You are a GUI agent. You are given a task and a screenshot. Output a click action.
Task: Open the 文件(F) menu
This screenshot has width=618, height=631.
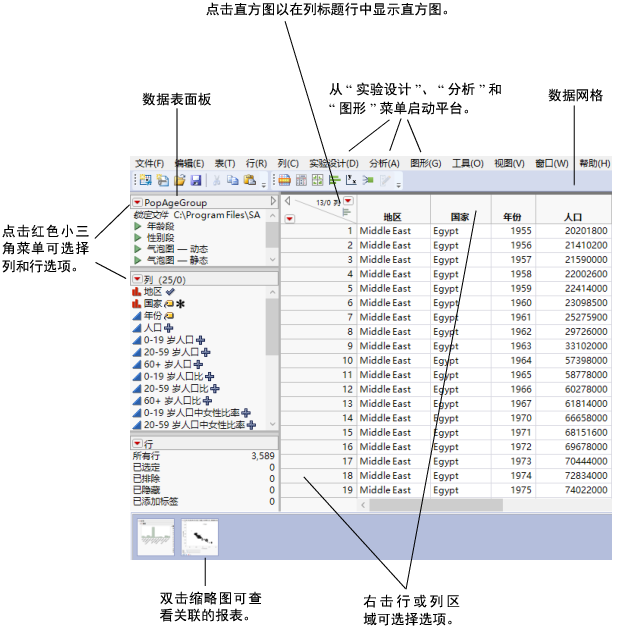click(x=149, y=163)
